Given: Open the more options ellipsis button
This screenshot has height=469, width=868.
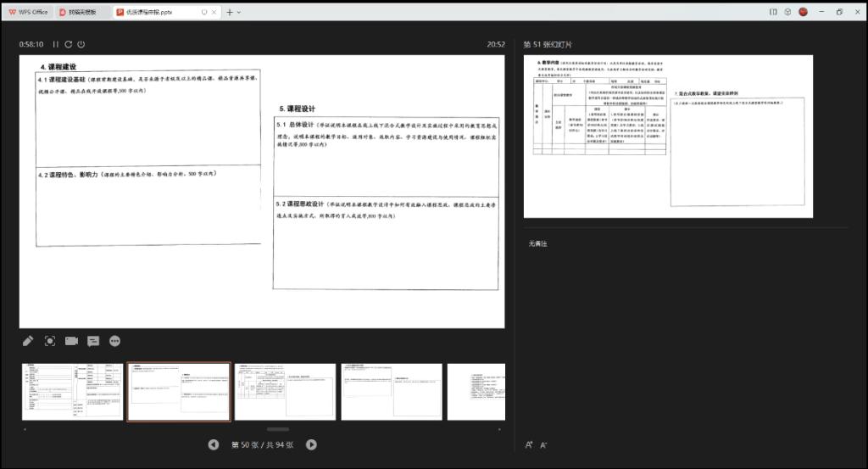Looking at the screenshot, I should click(115, 341).
